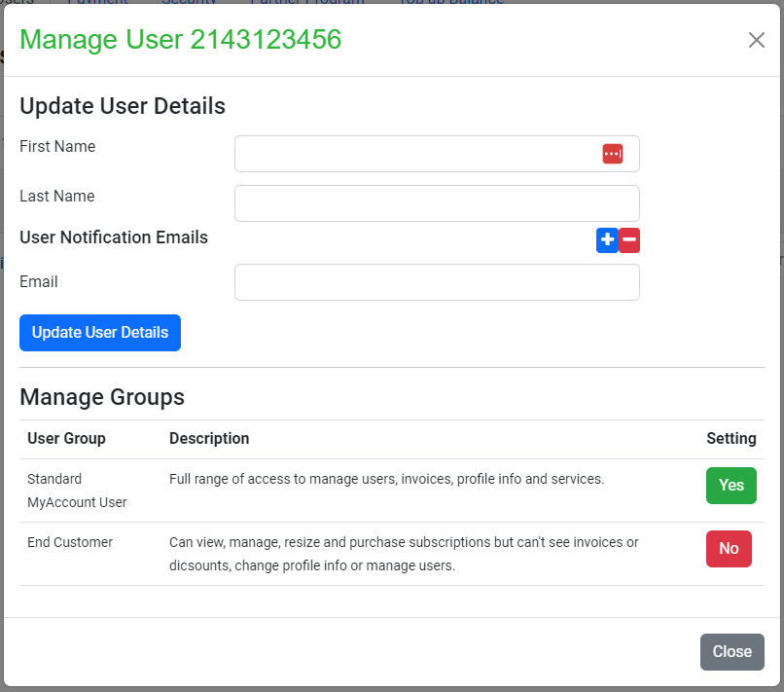Click the Update User Details heading
Screen dimensions: 784x692
pyautogui.click(x=123, y=106)
